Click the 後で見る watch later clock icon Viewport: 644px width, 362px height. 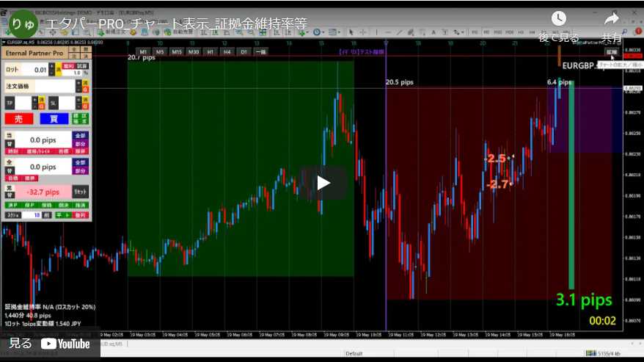pos(559,18)
